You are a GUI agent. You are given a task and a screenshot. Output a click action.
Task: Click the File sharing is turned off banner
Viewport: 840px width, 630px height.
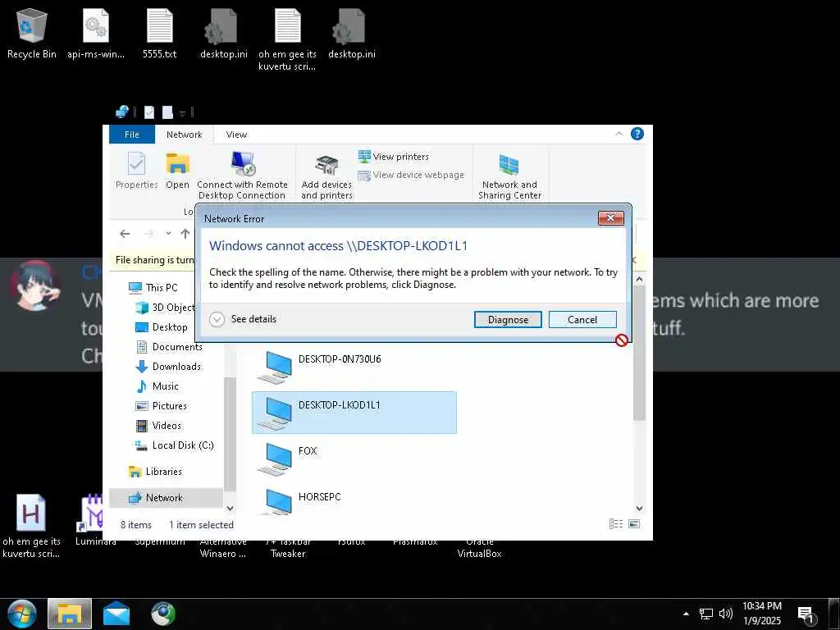coord(155,260)
